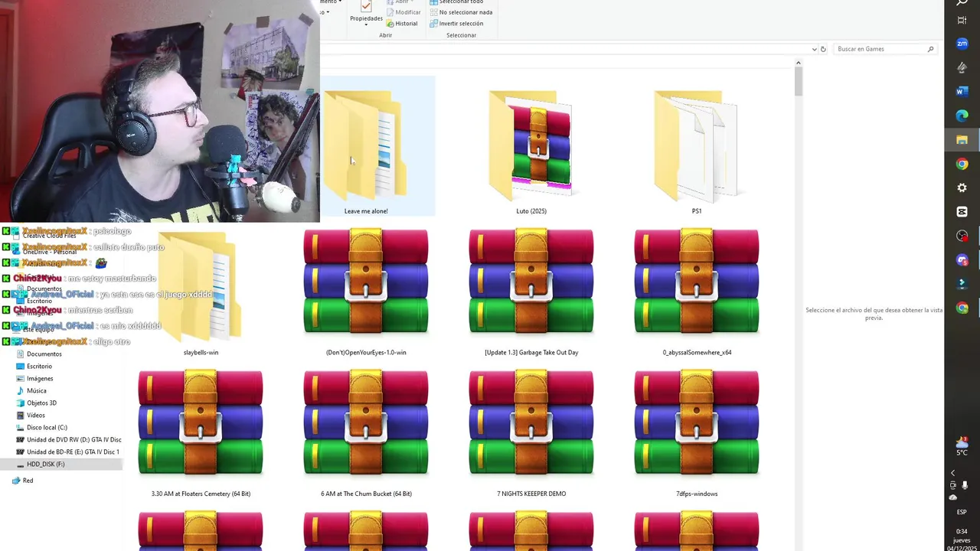Screen dimensions: 980x551
Task: Select 3.30 AM at Floaters Cemetery archive
Action: 201,434
